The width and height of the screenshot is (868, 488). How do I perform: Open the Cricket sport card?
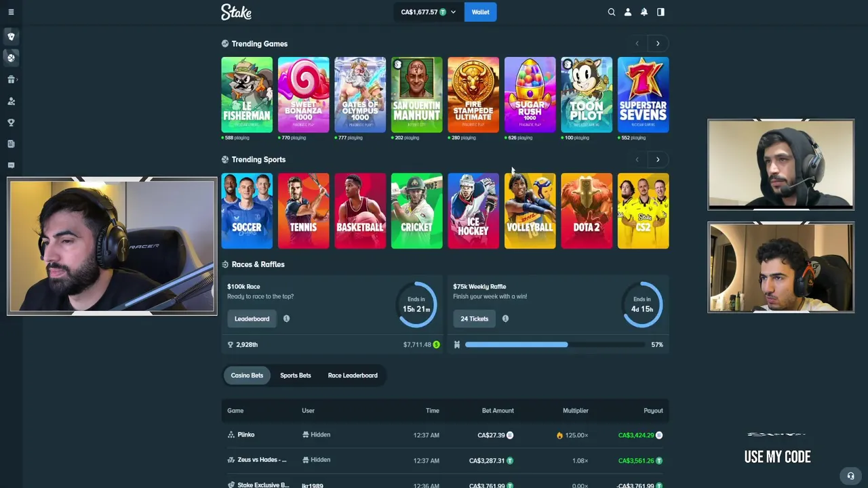point(417,211)
